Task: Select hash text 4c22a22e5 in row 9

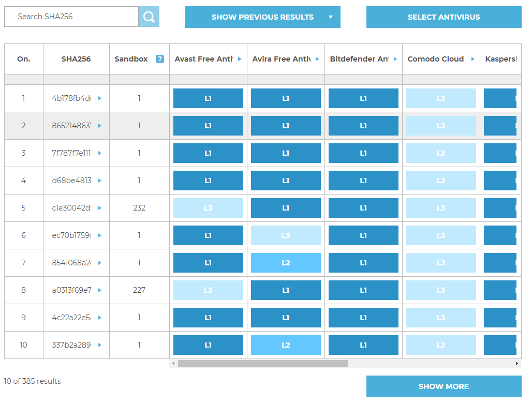Action: pos(71,318)
